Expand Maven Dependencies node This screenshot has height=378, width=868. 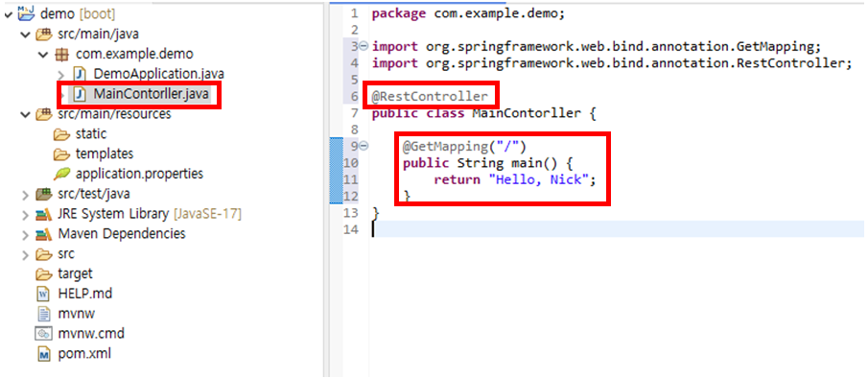tap(25, 234)
